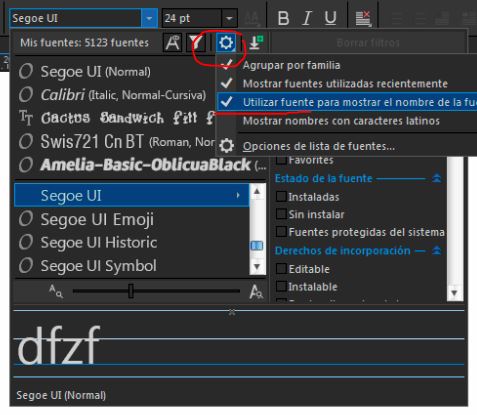
Task: Click OpenType icon beside Segoe UI Symbol
Action: click(x=26, y=266)
